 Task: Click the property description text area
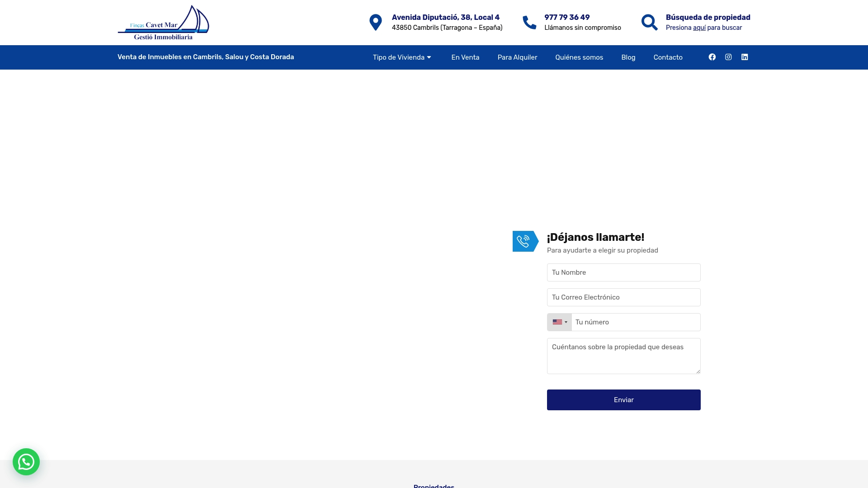point(624,356)
